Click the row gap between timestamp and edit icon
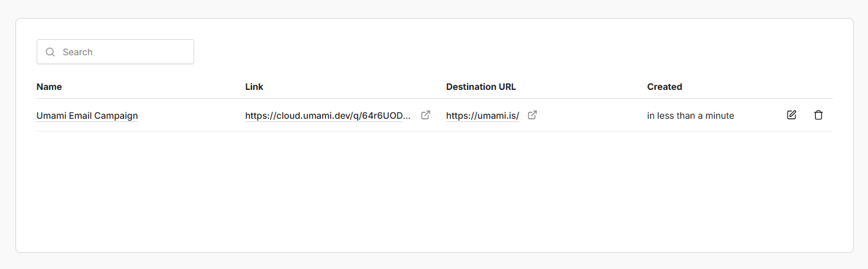The height and width of the screenshot is (269, 868). [759, 116]
